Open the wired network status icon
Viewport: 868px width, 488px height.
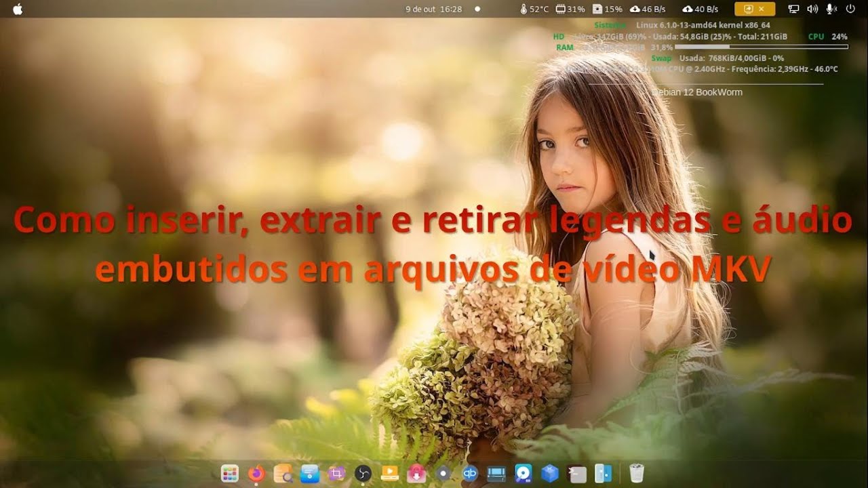click(x=793, y=9)
